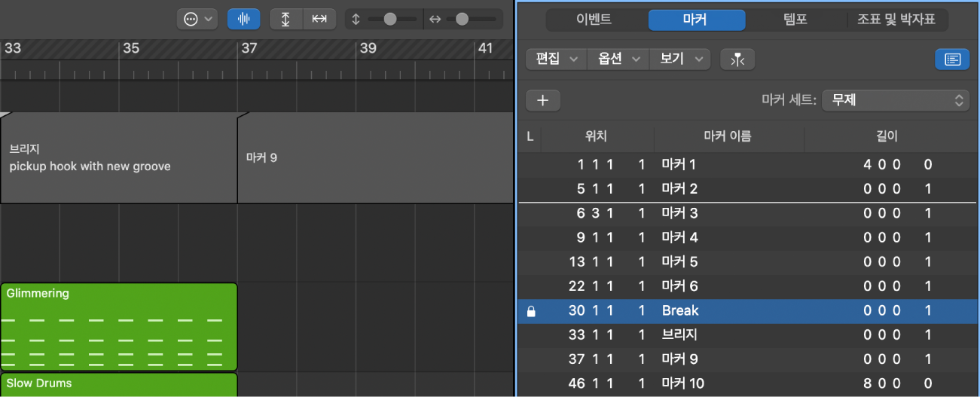
Task: Select the 마커 4 row
Action: click(749, 237)
